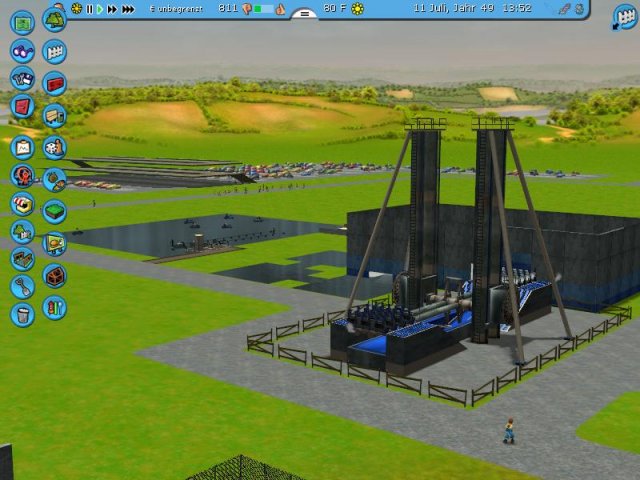
Task: Open the scenery tree and fence icon
Action: (22, 231)
